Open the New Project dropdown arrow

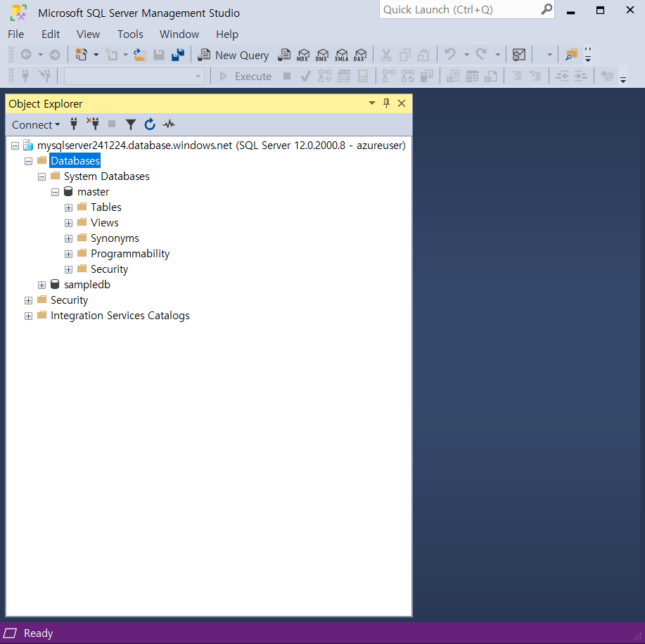pyautogui.click(x=96, y=55)
